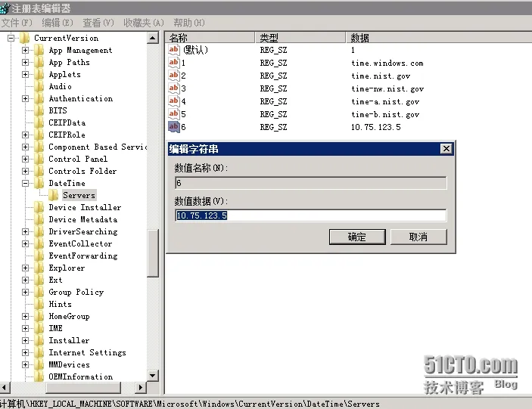Viewport: 532px width, 409px height.
Task: Click the 数据 column header
Action: pyautogui.click(x=439, y=37)
